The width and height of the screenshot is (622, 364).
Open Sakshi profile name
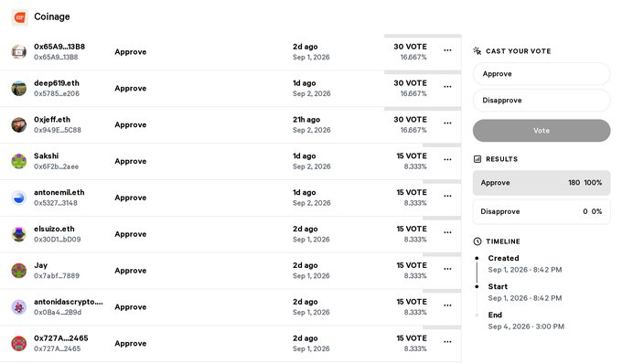[47, 156]
